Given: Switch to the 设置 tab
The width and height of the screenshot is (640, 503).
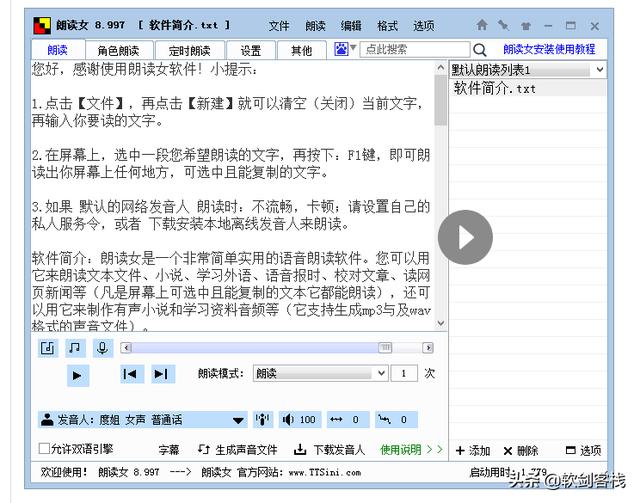Looking at the screenshot, I should (x=251, y=50).
